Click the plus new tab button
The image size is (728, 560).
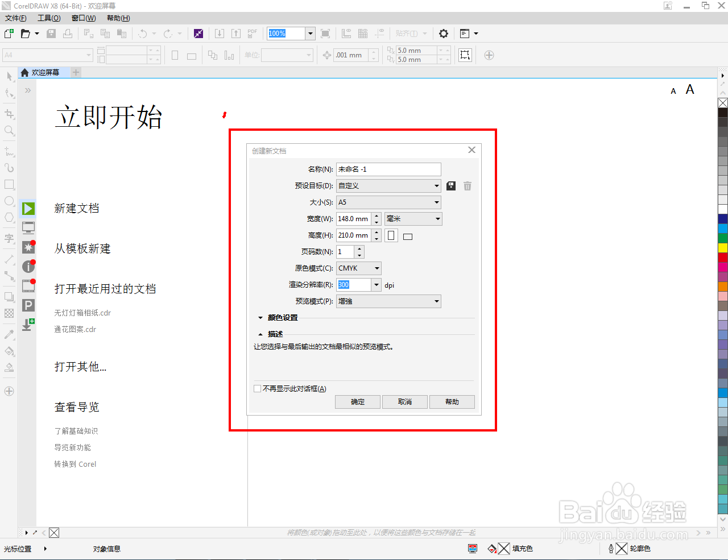point(76,73)
